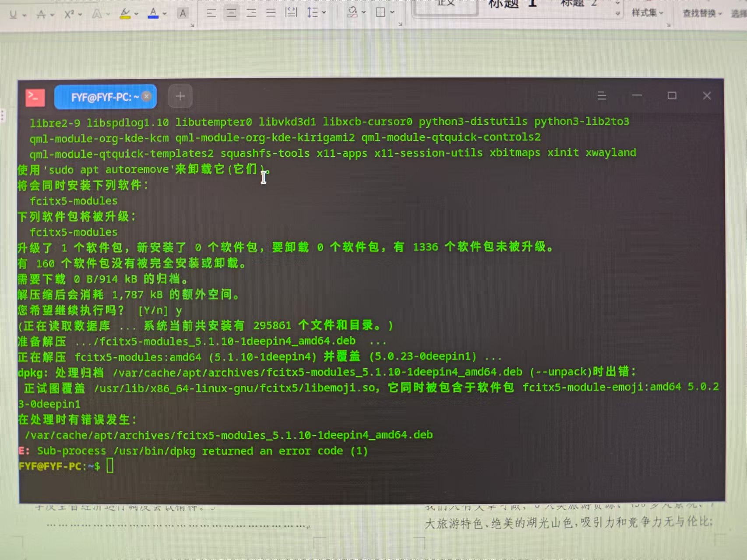The height and width of the screenshot is (560, 747).
Task: Click the '在处理时有错误发生' line
Action: pos(77,419)
